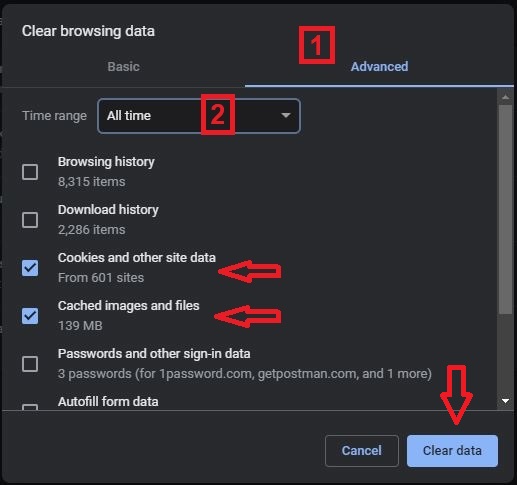
Task: Click the Clear data button
Action: [452, 451]
